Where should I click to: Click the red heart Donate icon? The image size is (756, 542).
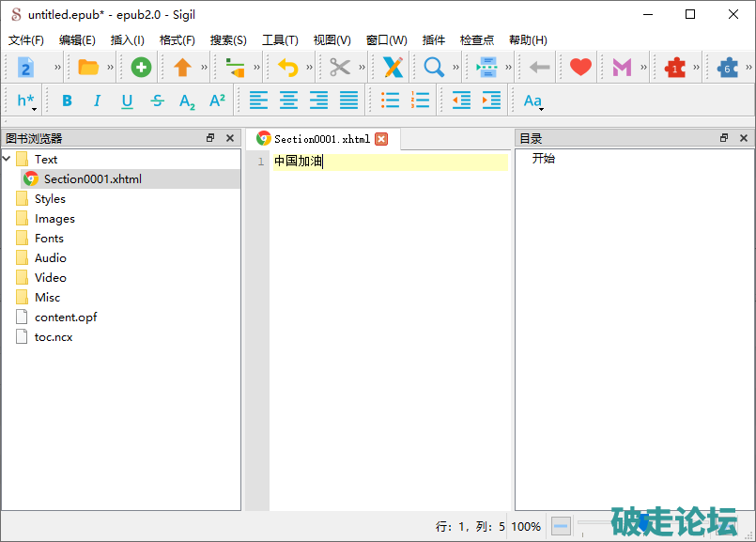[x=580, y=67]
